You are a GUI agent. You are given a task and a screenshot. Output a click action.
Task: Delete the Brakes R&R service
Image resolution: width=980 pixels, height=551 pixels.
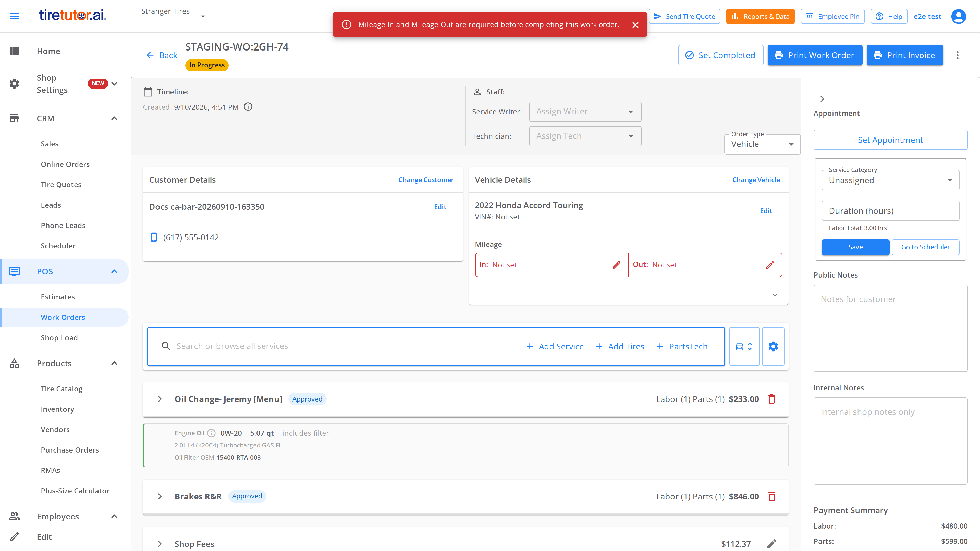(x=771, y=496)
